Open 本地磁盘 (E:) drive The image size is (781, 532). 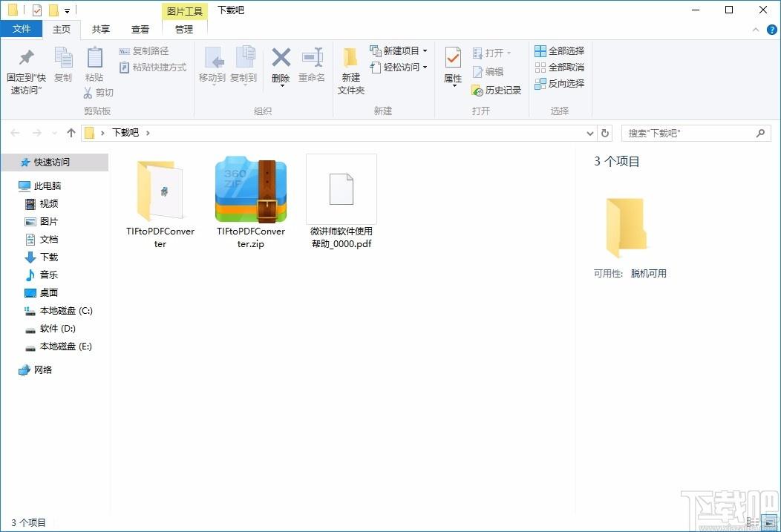coord(58,347)
